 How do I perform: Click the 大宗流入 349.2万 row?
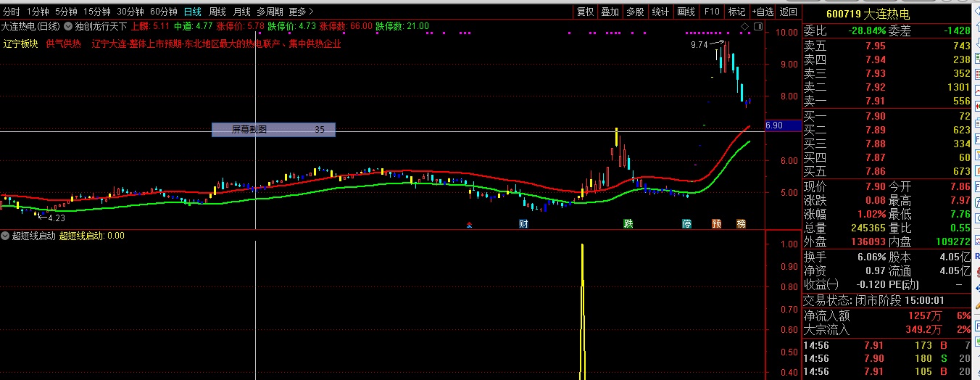click(887, 329)
